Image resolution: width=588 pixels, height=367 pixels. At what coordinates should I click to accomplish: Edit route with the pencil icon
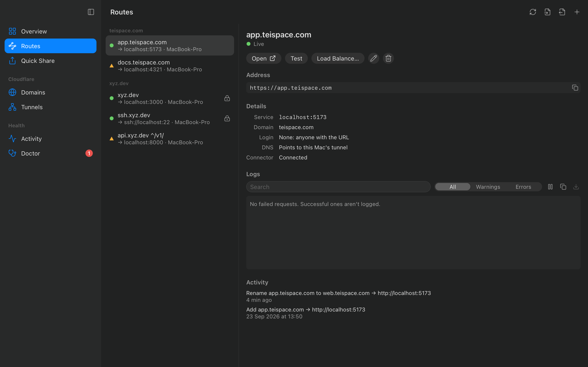click(373, 58)
